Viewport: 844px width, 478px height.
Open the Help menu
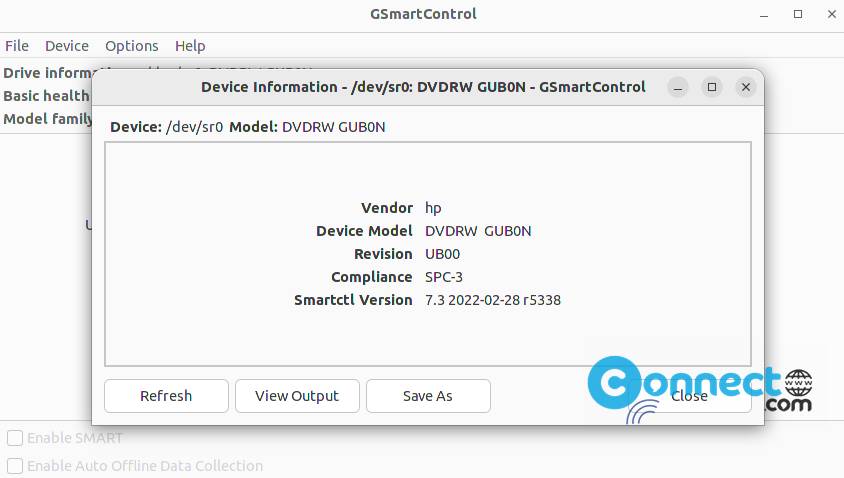click(190, 46)
